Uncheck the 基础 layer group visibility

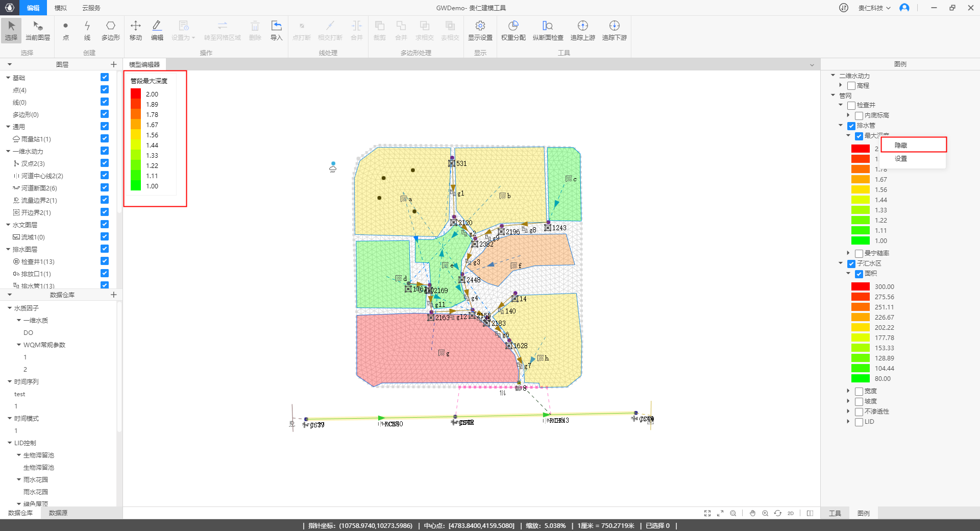[x=105, y=77]
